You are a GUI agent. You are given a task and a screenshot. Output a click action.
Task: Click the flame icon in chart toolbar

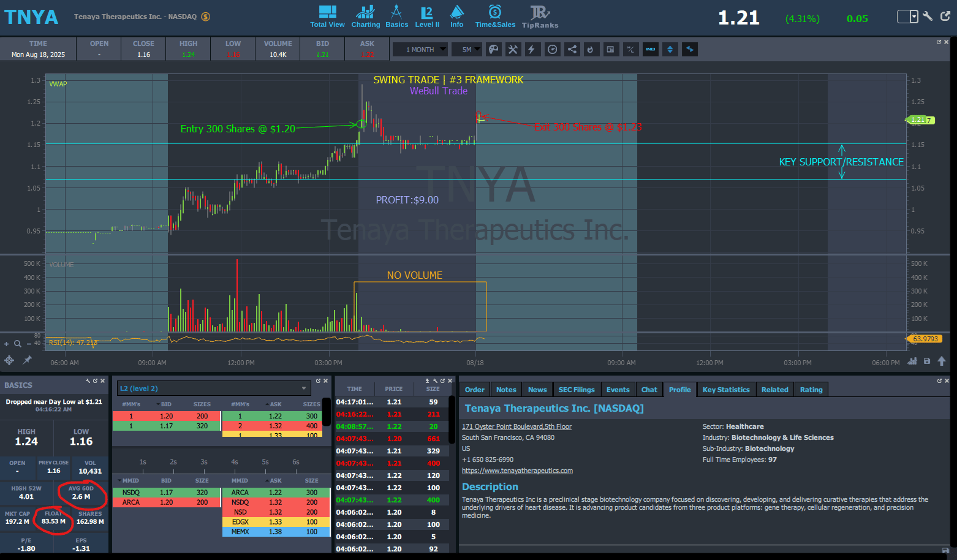(x=591, y=50)
